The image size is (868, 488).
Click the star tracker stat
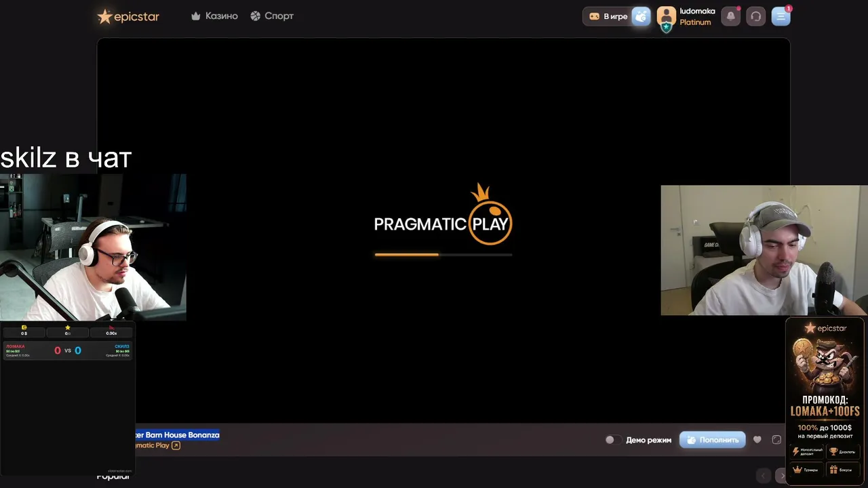pos(67,331)
